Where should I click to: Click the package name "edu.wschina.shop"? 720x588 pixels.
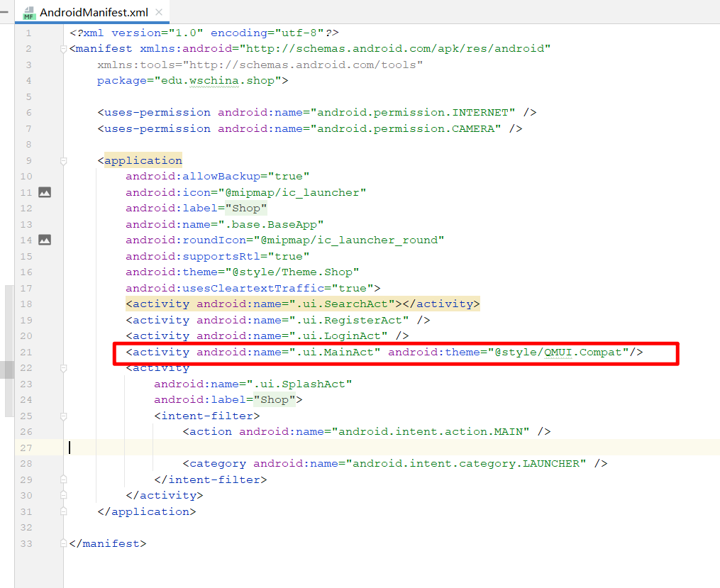[x=218, y=81]
